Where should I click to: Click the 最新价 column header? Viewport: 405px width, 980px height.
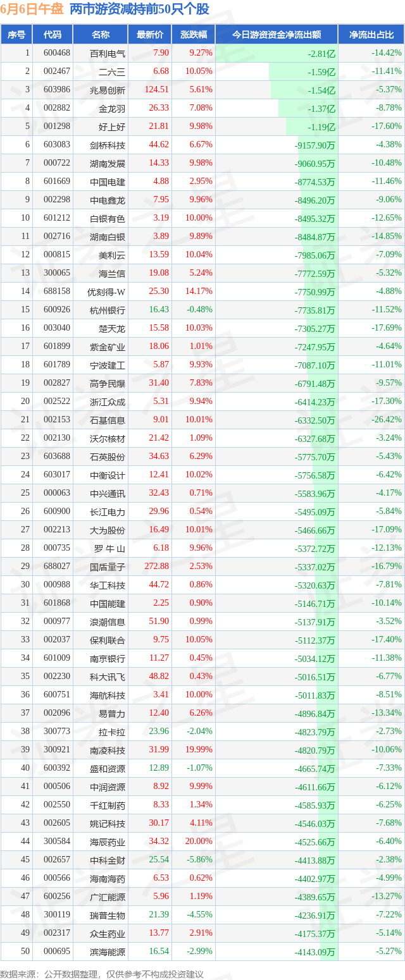[x=149, y=35]
